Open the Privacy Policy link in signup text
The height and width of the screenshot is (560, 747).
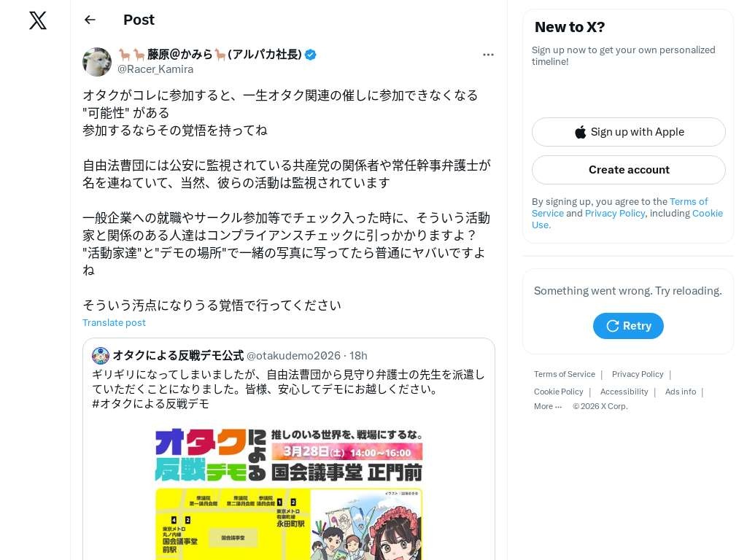(614, 214)
